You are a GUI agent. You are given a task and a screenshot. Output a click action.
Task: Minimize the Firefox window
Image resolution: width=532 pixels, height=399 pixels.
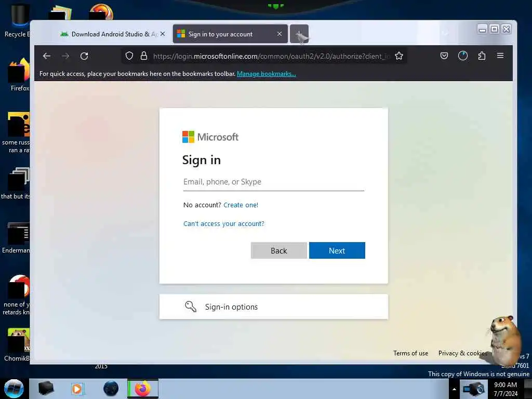coord(482,30)
